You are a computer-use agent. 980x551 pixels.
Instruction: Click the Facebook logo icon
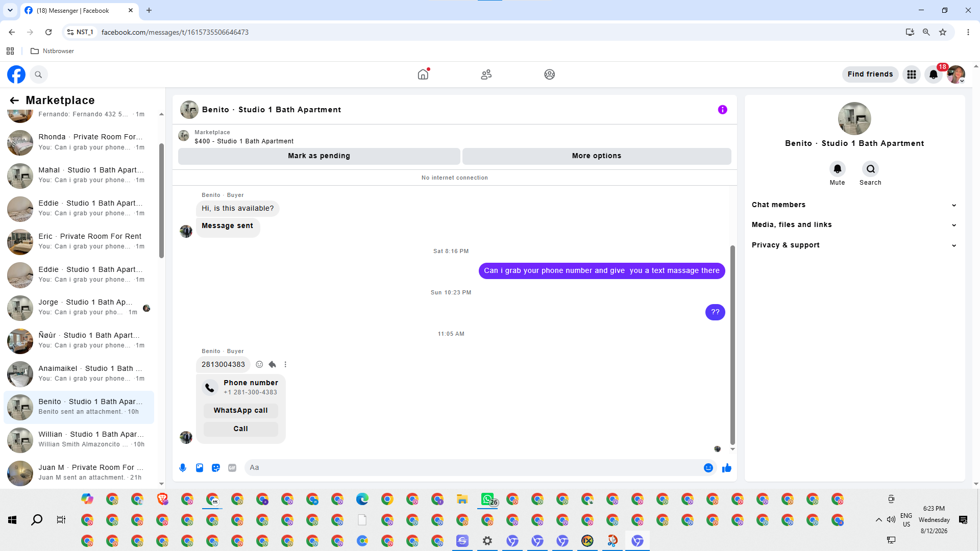(x=16, y=74)
